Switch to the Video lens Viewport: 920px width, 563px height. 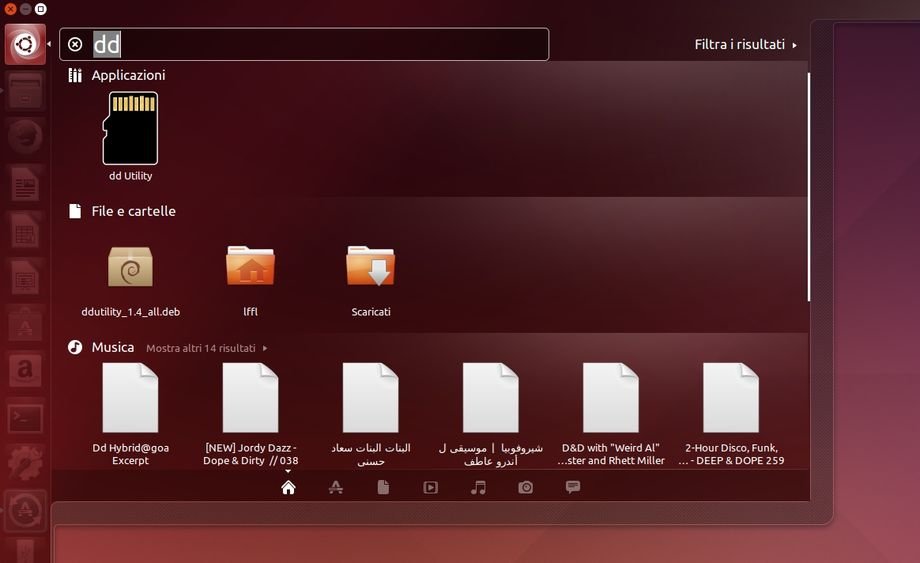coord(430,487)
